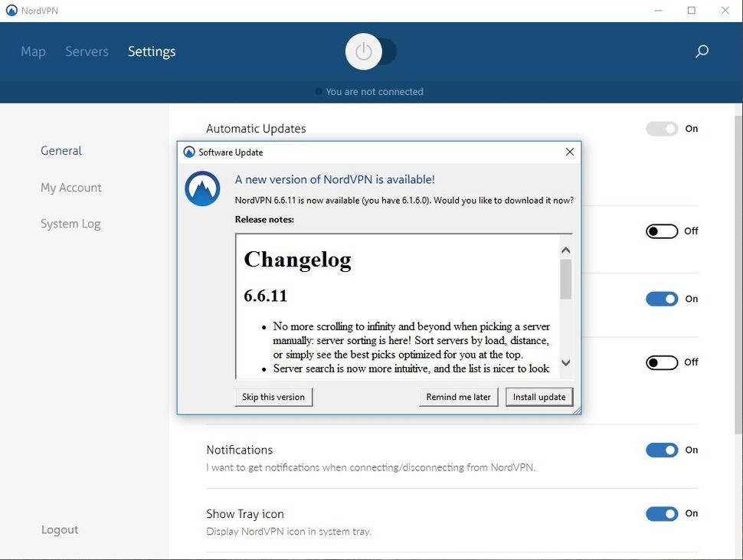Select My Account in the sidebar
The height and width of the screenshot is (560, 743).
point(70,187)
